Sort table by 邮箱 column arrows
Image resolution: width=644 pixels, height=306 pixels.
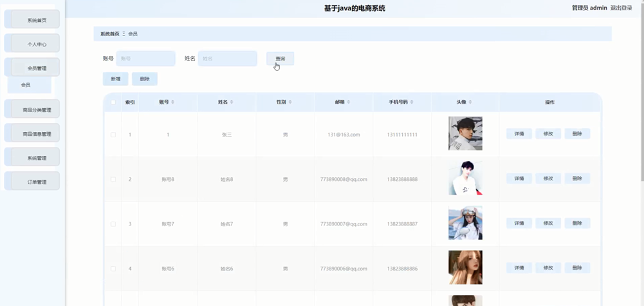(349, 102)
